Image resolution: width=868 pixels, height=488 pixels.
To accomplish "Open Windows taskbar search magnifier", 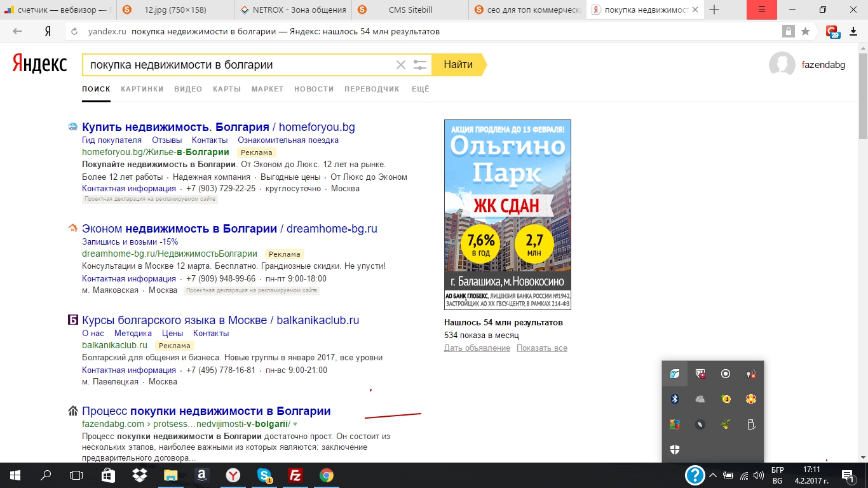I will click(46, 475).
